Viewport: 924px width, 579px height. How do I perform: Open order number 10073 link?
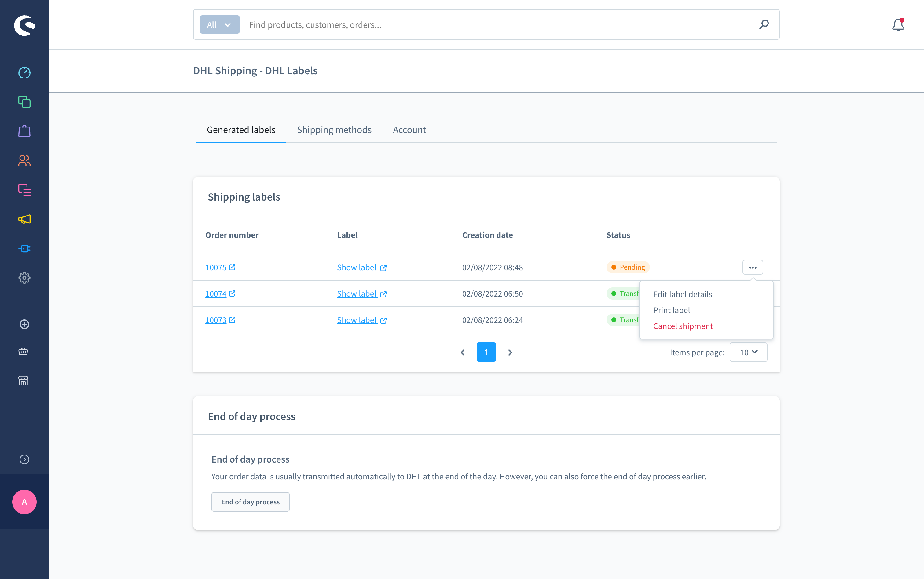(216, 320)
